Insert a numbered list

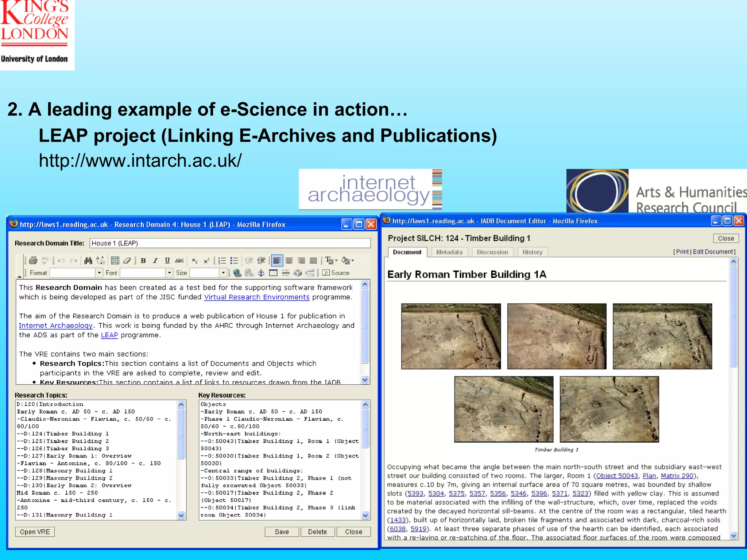(x=222, y=260)
